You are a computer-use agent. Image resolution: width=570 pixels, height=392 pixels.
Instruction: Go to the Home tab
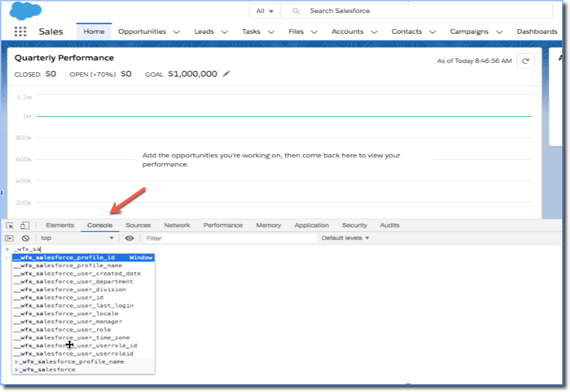tap(94, 32)
